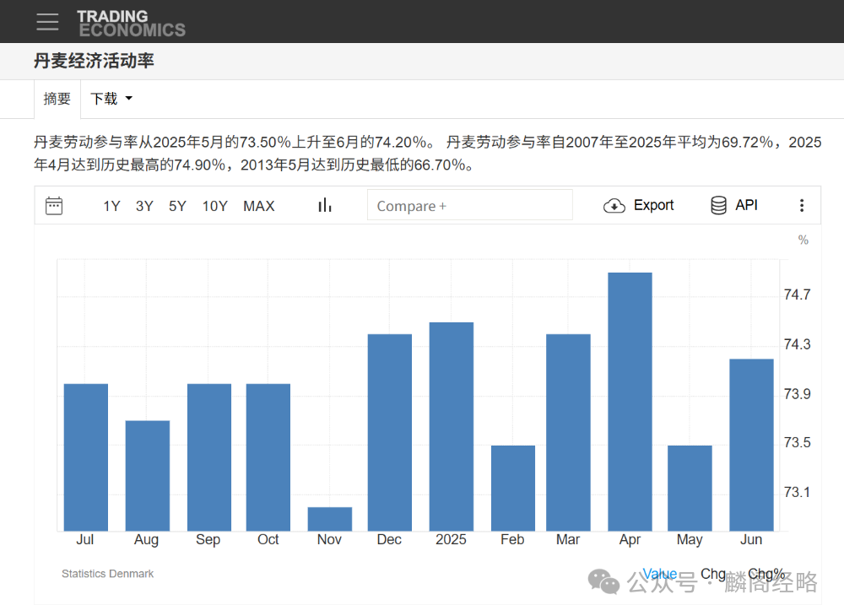Click the Feb bar in the chart
Image resolution: width=844 pixels, height=616 pixels.
click(x=513, y=489)
